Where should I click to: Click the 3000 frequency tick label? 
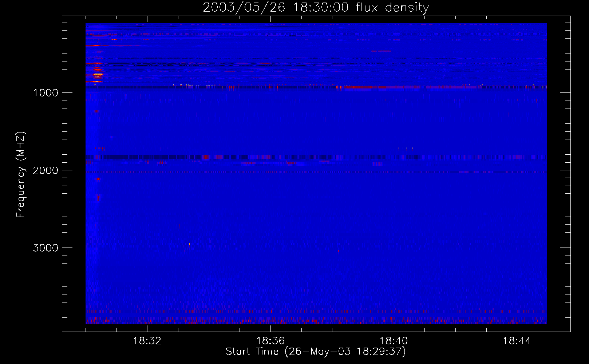click(46, 248)
